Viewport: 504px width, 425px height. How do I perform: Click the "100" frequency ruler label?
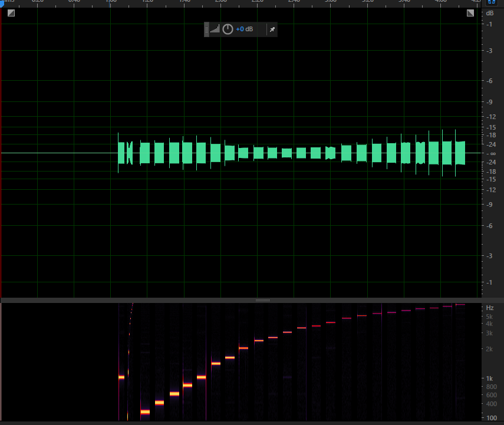(492, 418)
